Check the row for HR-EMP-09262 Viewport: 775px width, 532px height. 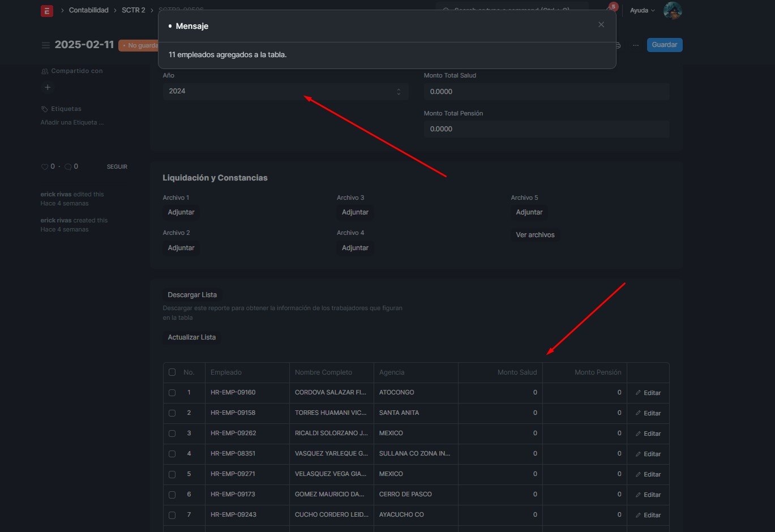(172, 434)
